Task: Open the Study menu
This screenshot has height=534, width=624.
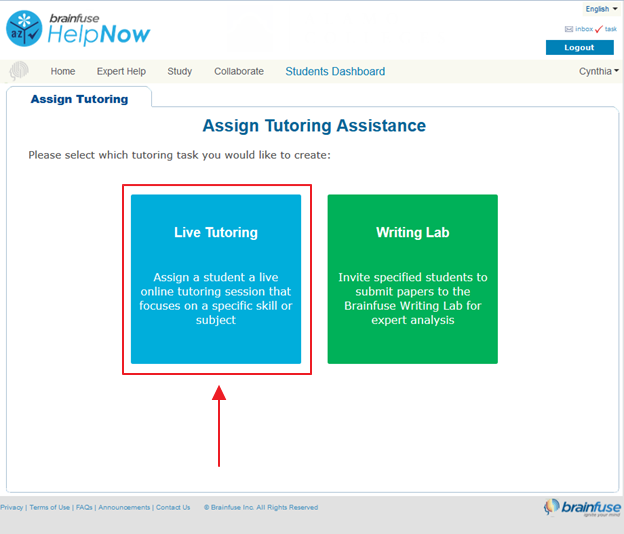Action: (x=180, y=71)
